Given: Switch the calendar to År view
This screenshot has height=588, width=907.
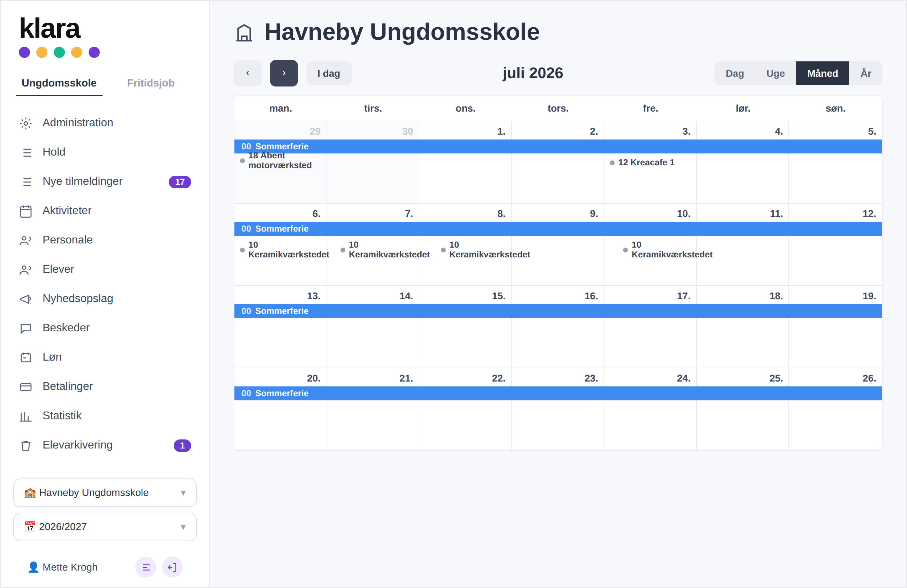Looking at the screenshot, I should coord(865,73).
